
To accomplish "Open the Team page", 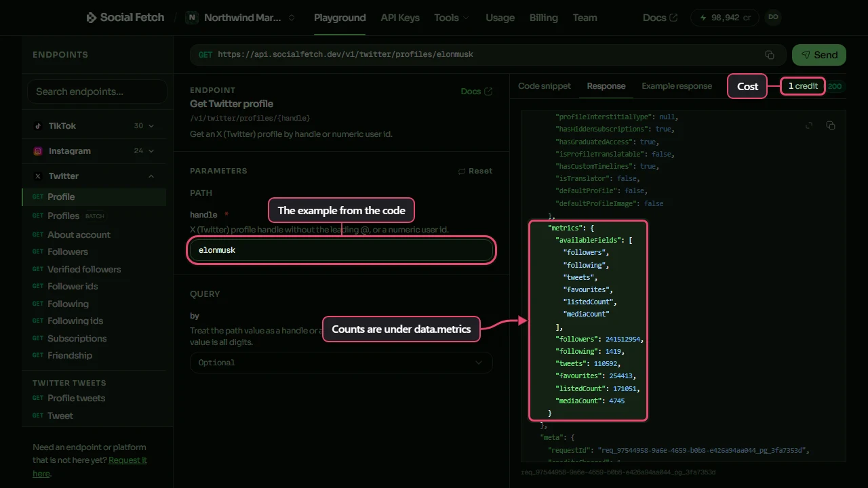I will (585, 18).
